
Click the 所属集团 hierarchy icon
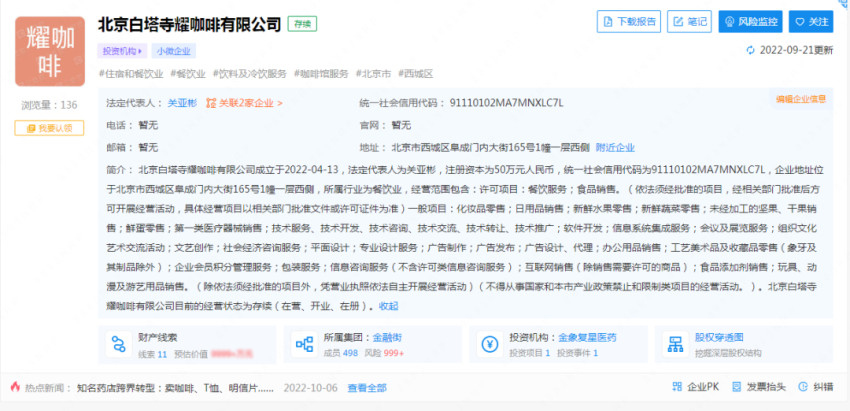tap(304, 344)
